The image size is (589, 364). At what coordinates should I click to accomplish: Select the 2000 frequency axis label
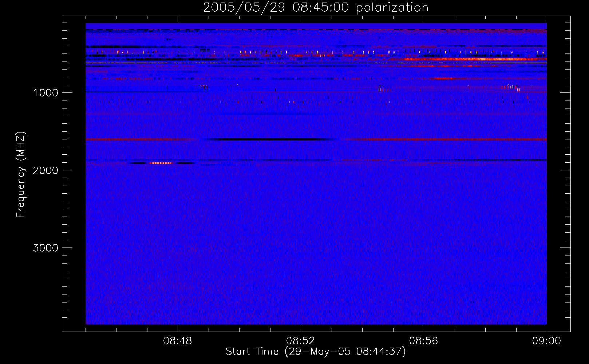pos(46,170)
